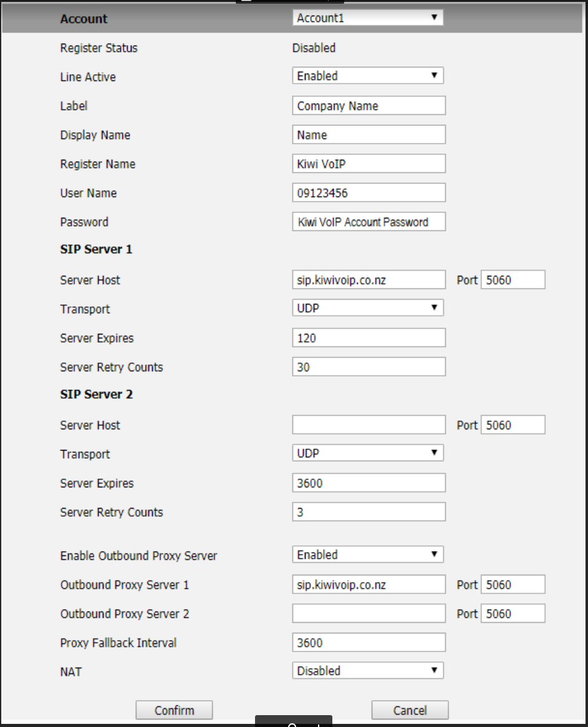This screenshot has height=727, width=588.
Task: Click the Proxy Fallback Interval label
Action: click(x=118, y=643)
